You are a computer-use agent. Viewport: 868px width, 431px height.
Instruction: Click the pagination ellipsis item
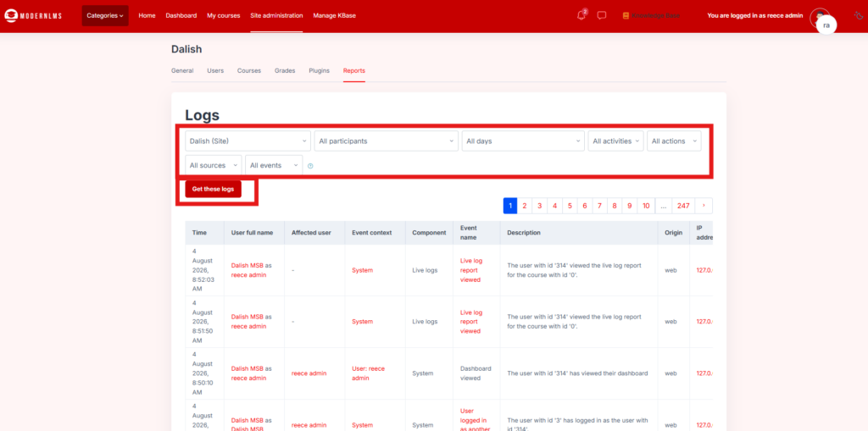pyautogui.click(x=663, y=206)
